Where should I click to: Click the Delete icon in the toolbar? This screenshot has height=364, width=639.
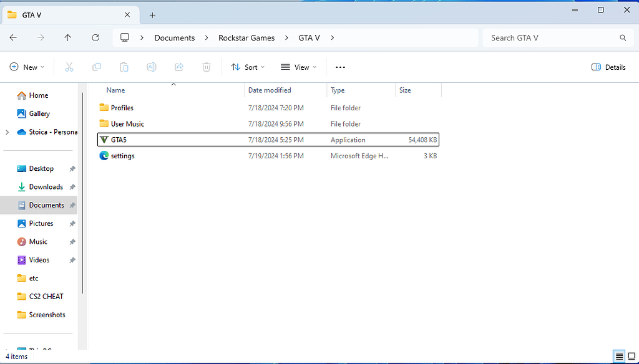(206, 67)
